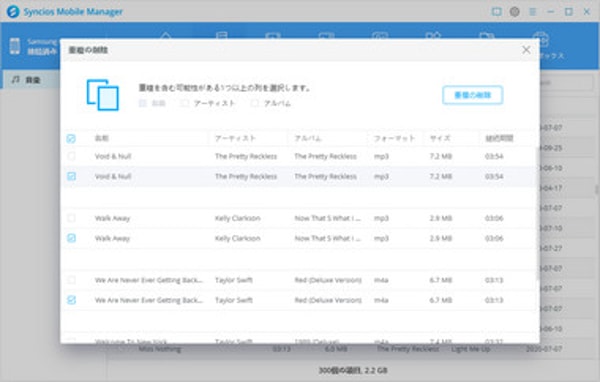Click 'mp3' format in checked Walk Away row
600x382 pixels.
381,238
